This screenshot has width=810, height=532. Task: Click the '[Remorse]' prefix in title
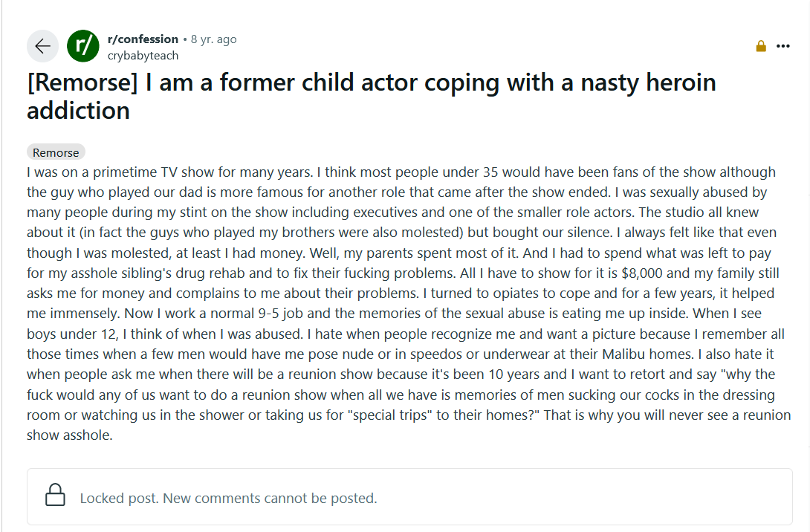coord(82,82)
